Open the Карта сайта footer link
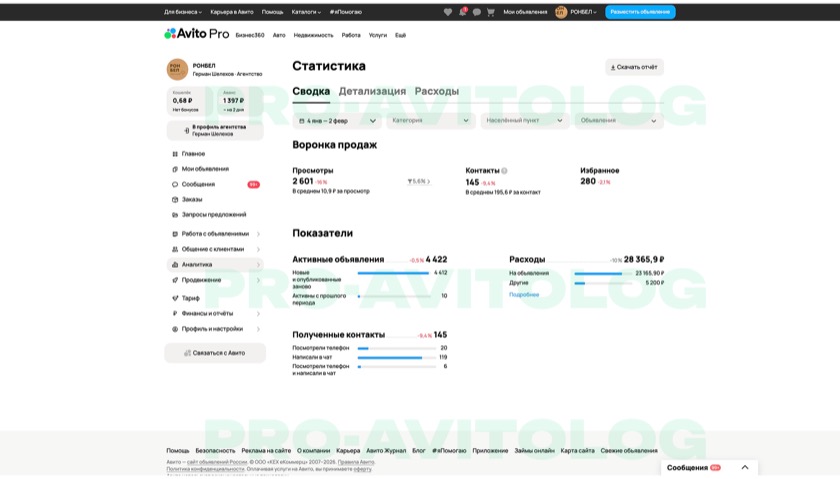The height and width of the screenshot is (479, 840). tap(577, 451)
